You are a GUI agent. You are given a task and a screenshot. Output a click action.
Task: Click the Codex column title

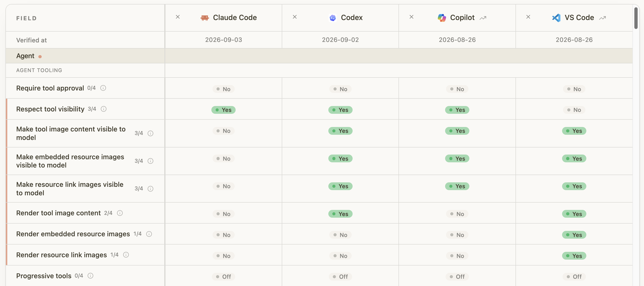point(351,17)
